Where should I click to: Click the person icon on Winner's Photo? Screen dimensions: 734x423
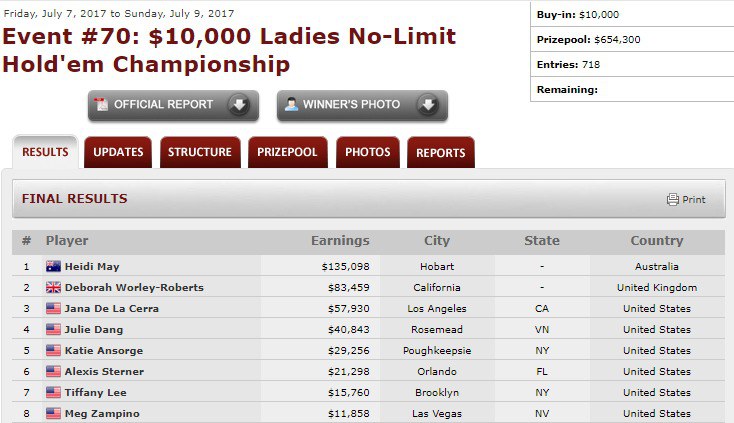pos(291,104)
